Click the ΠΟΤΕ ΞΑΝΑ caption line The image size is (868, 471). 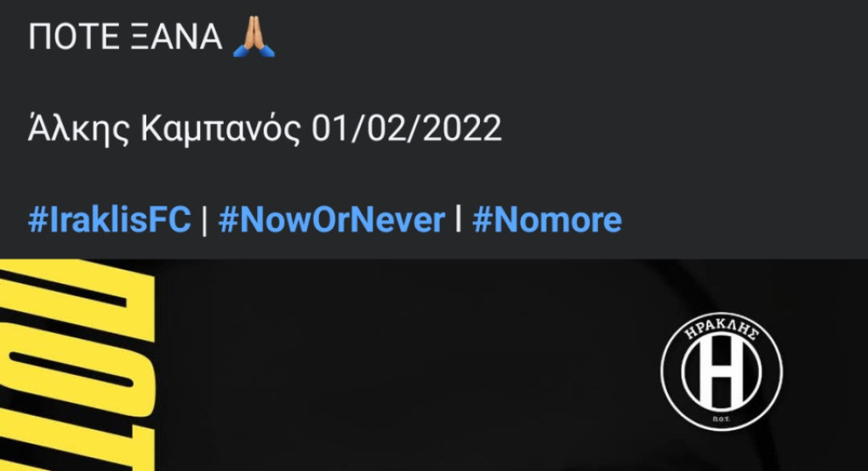coord(151,37)
